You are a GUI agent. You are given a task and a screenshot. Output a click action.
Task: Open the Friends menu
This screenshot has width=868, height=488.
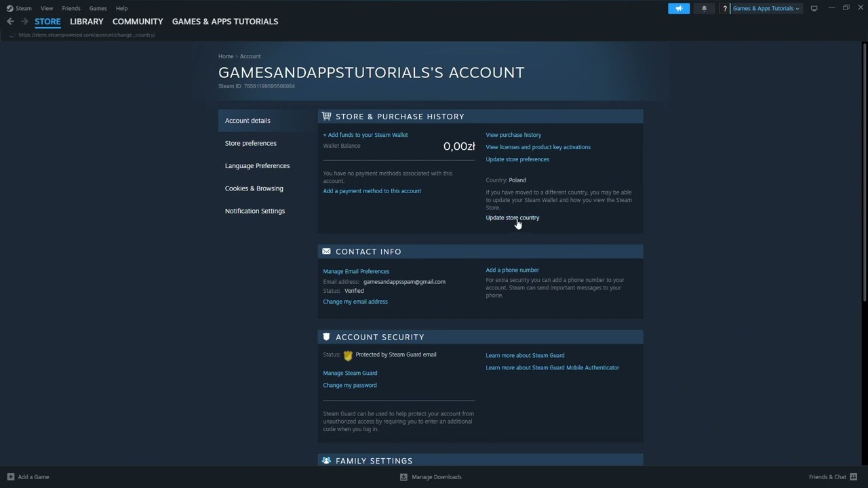[71, 8]
